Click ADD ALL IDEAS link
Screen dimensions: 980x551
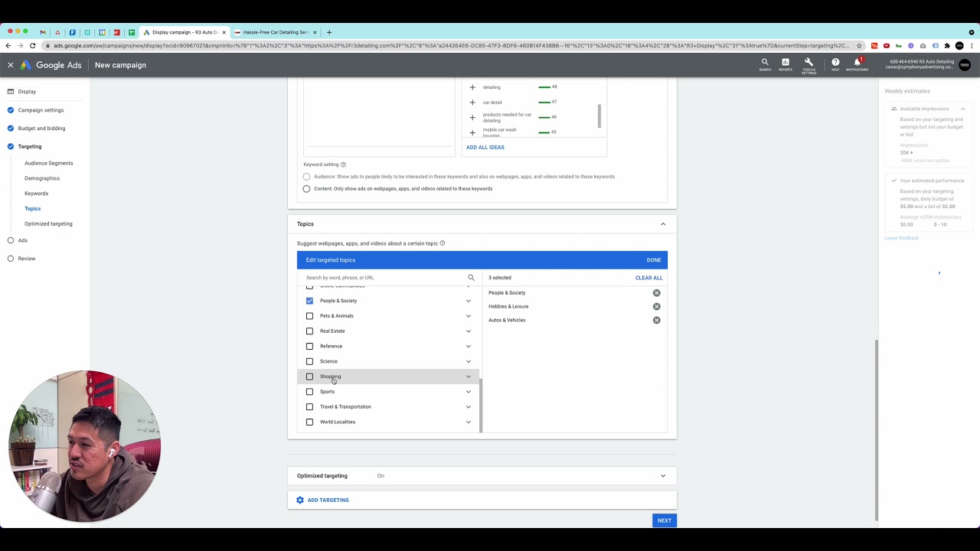click(485, 147)
